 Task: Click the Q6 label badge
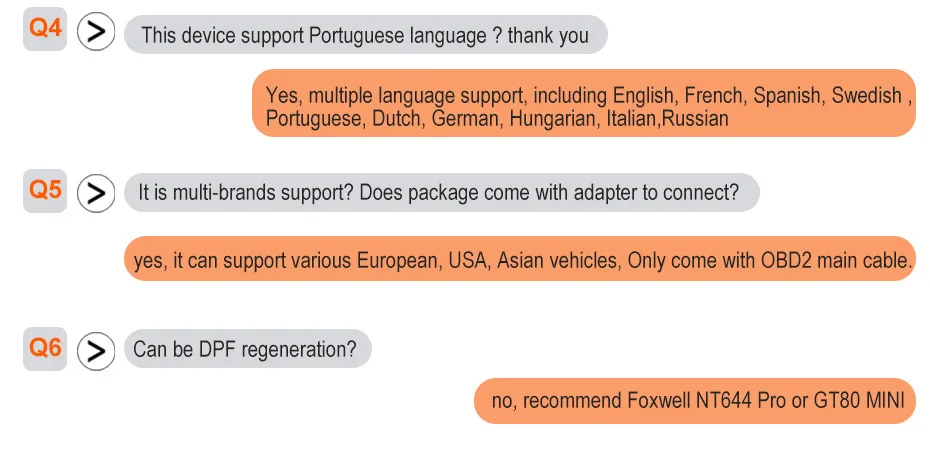click(45, 349)
